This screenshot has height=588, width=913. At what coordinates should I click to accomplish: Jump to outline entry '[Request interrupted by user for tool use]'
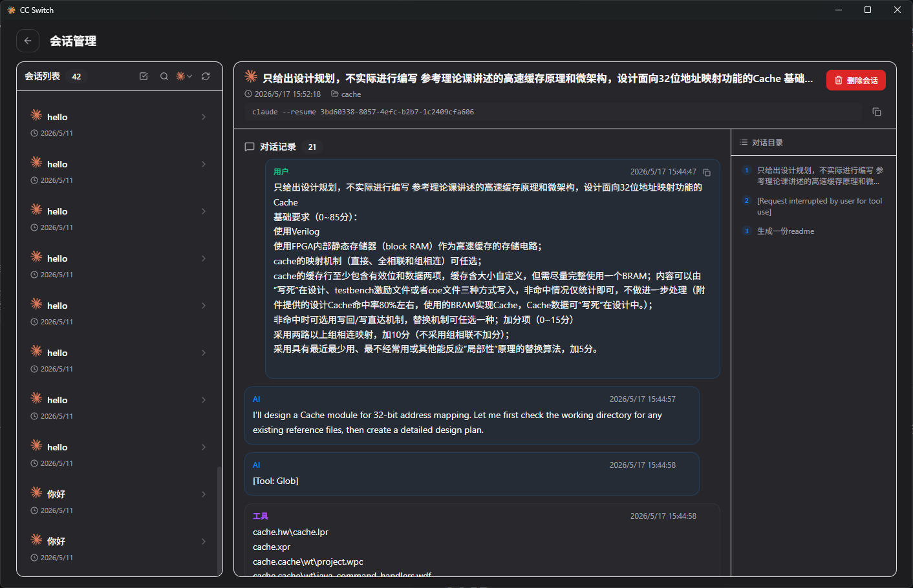click(x=813, y=206)
